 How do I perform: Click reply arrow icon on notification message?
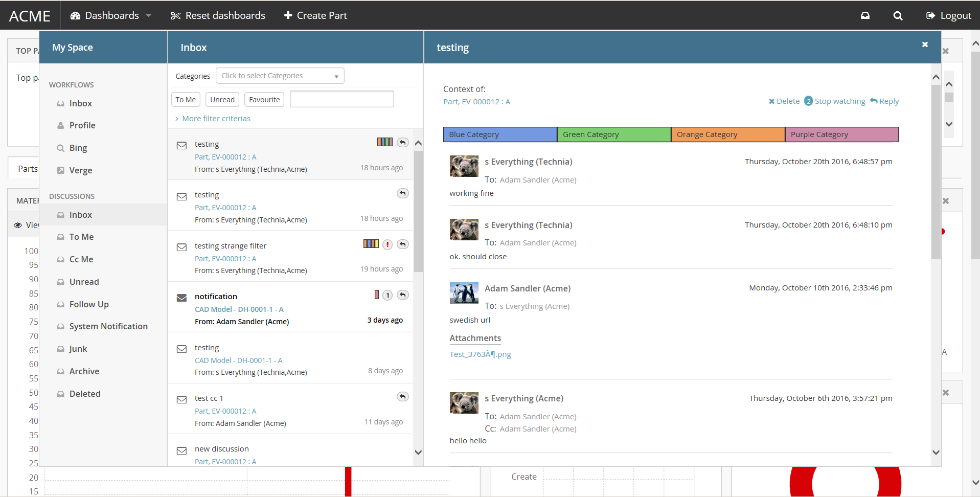(x=403, y=295)
